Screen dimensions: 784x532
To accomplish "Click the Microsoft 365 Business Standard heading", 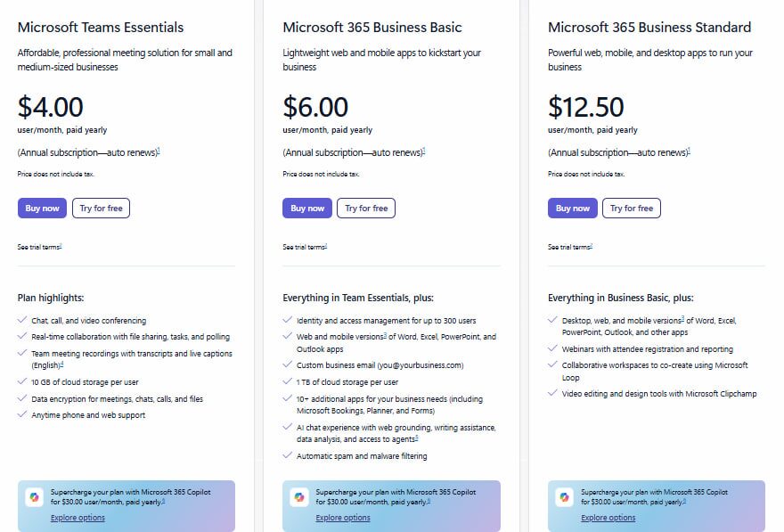I will pyautogui.click(x=649, y=28).
